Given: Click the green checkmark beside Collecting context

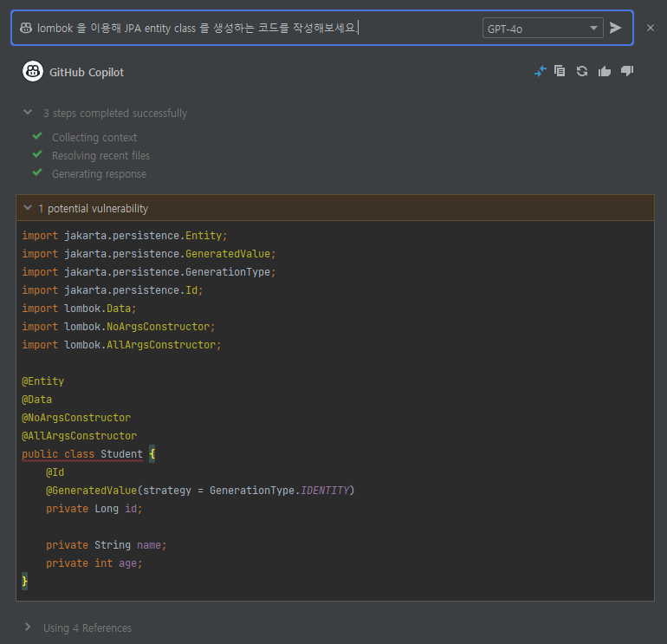Looking at the screenshot, I should (x=37, y=136).
